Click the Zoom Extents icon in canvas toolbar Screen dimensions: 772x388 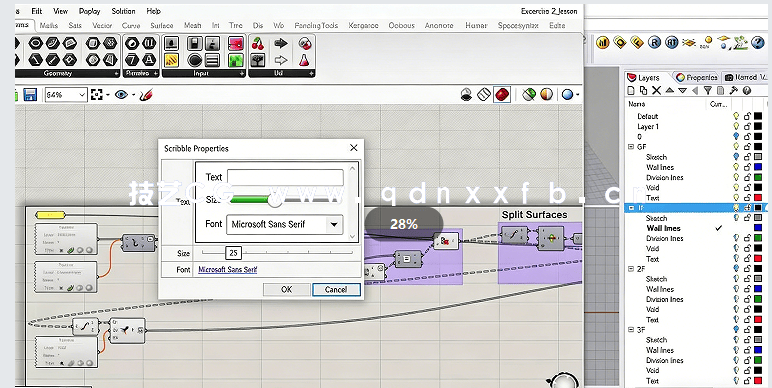point(97,95)
